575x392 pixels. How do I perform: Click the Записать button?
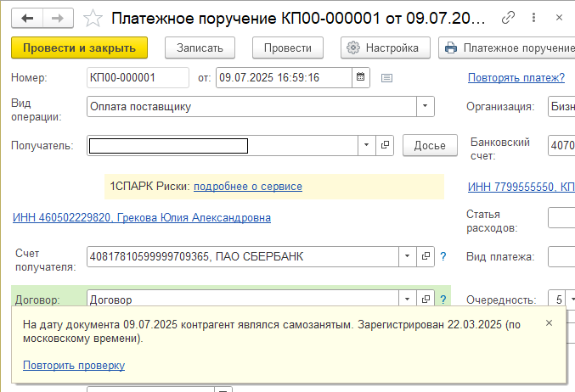tap(200, 48)
